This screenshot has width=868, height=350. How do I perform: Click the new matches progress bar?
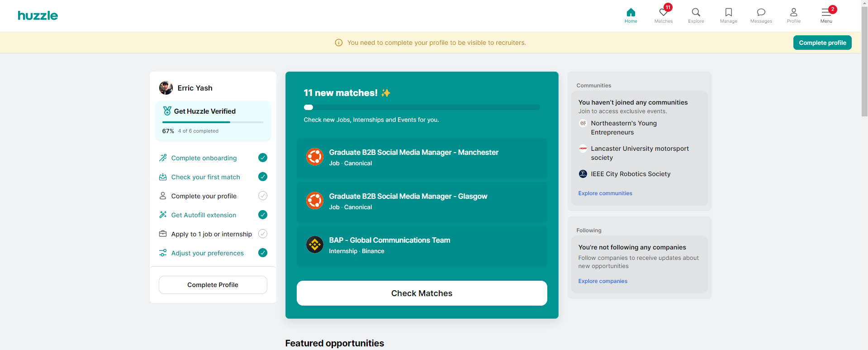(x=422, y=107)
